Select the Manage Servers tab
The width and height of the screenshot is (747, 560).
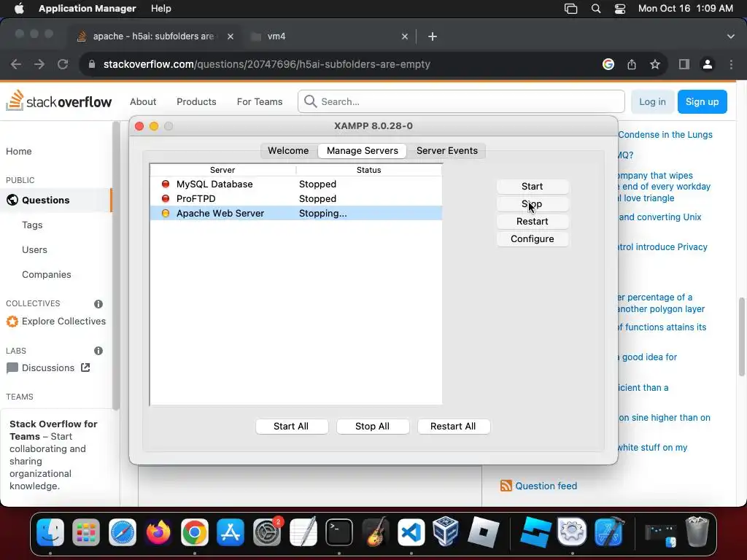tap(362, 150)
